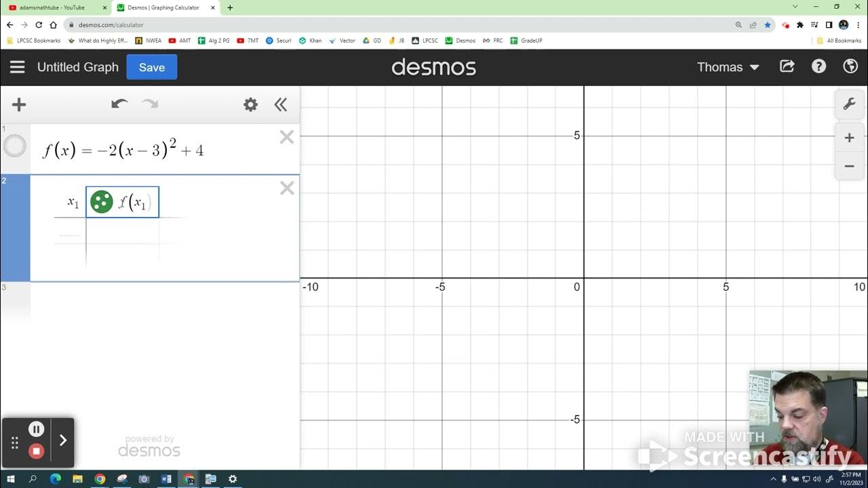Image resolution: width=868 pixels, height=488 pixels.
Task: Open the Help question mark icon
Action: (819, 66)
